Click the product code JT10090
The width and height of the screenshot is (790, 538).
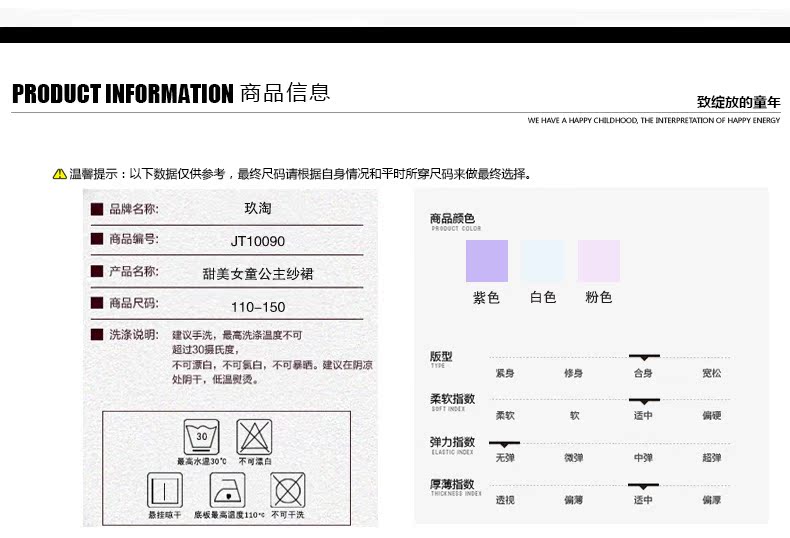coord(258,241)
